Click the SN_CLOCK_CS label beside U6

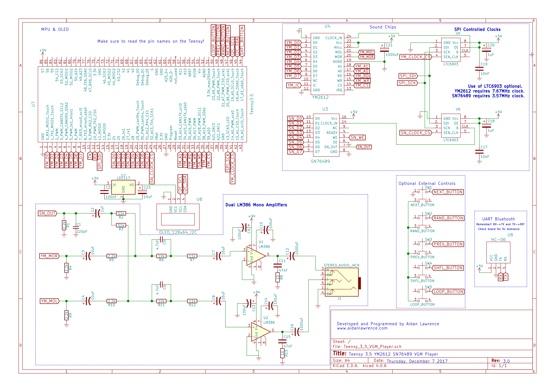coord(416,133)
